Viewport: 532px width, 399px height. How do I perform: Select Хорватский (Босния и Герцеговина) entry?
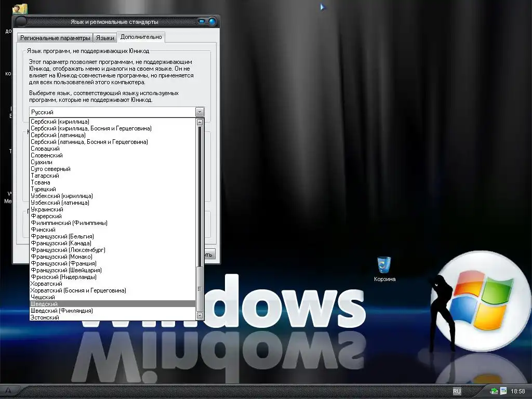click(112, 290)
